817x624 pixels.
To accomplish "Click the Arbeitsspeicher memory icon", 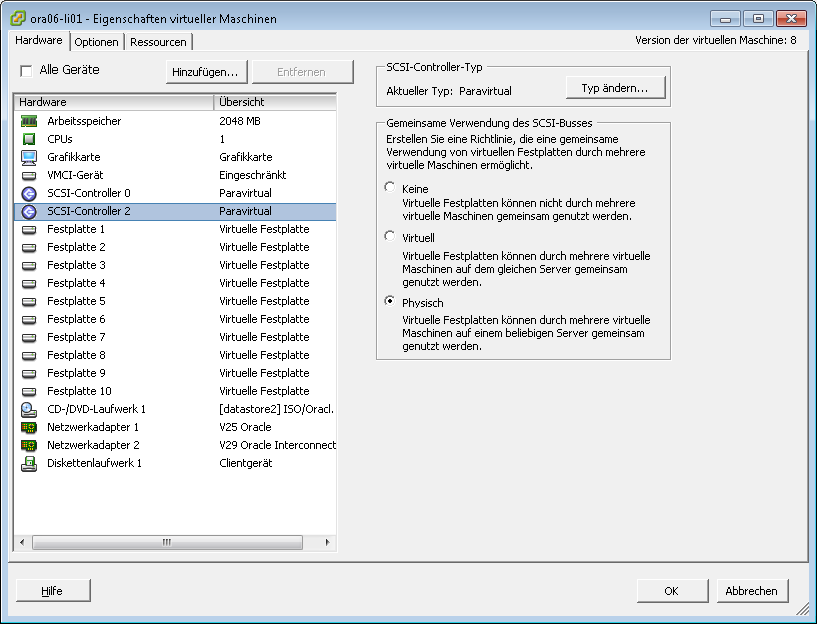I will (x=28, y=121).
